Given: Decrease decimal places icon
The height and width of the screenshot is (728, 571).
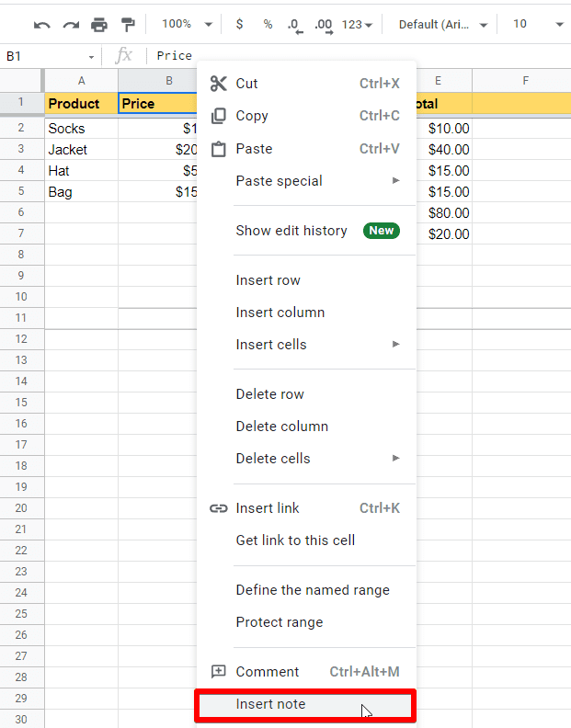Looking at the screenshot, I should [295, 26].
